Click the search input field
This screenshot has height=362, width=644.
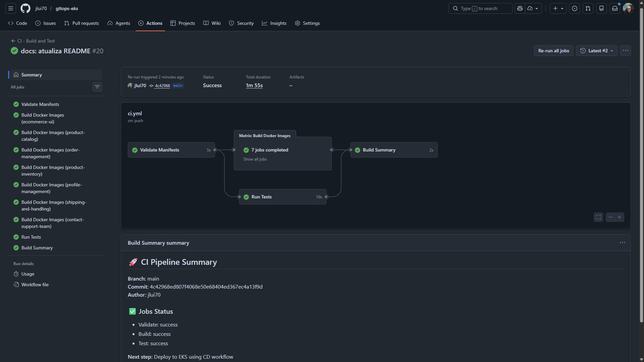click(480, 8)
